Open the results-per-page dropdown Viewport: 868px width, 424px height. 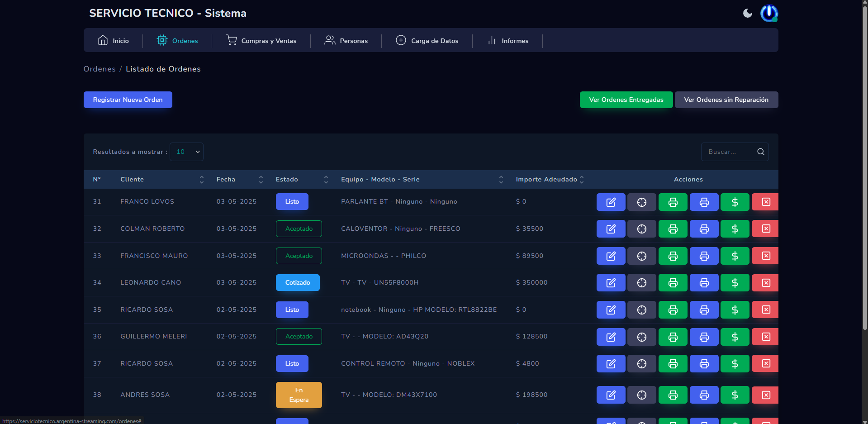(186, 152)
